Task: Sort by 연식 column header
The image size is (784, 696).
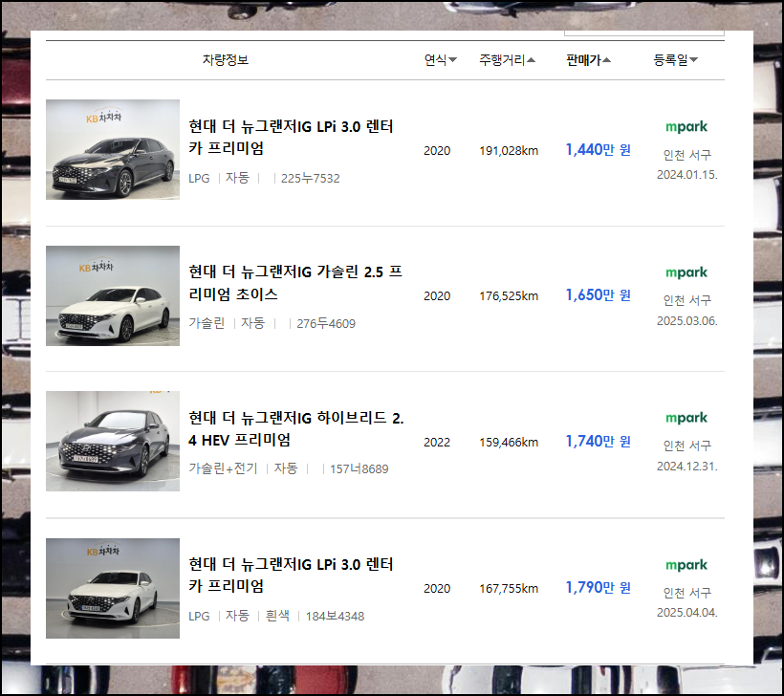Action: click(x=441, y=60)
